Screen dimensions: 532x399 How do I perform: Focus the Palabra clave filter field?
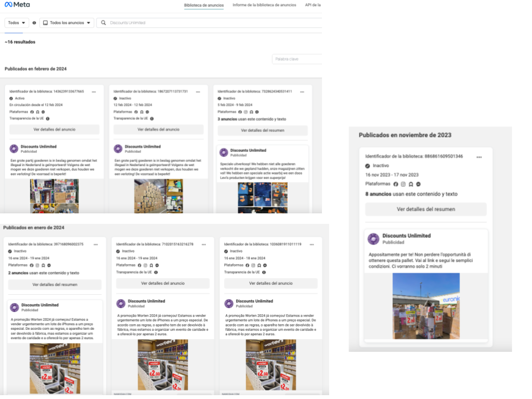296,59
